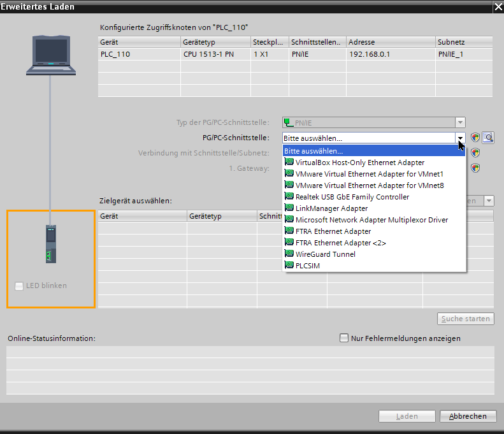Click the laptop PG/PC image
This screenshot has width=504, height=434.
(50, 57)
